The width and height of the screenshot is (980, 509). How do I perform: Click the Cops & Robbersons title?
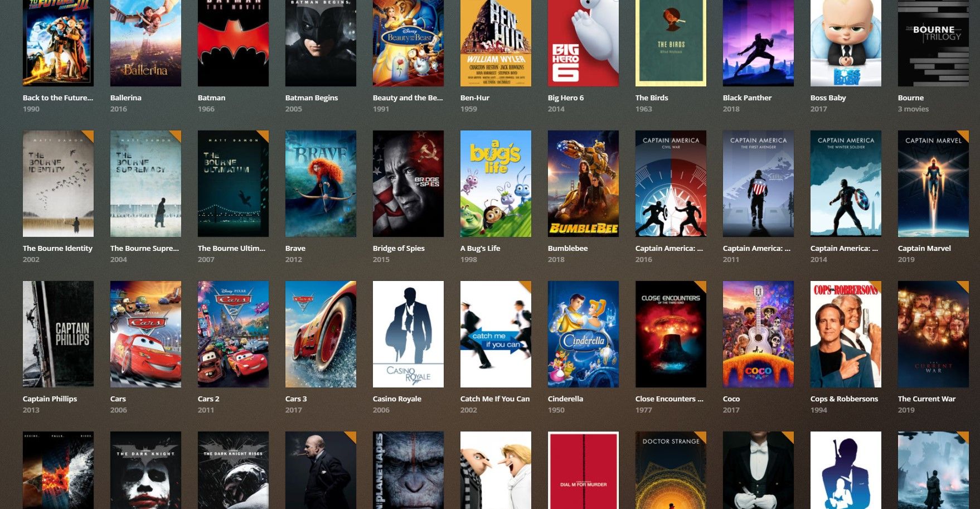pyautogui.click(x=844, y=399)
